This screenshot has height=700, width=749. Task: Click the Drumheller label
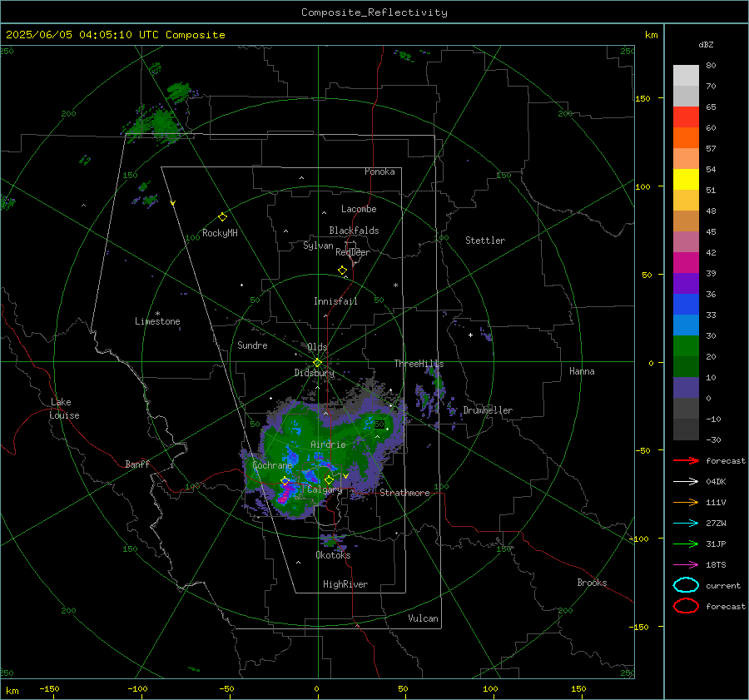[x=488, y=410]
